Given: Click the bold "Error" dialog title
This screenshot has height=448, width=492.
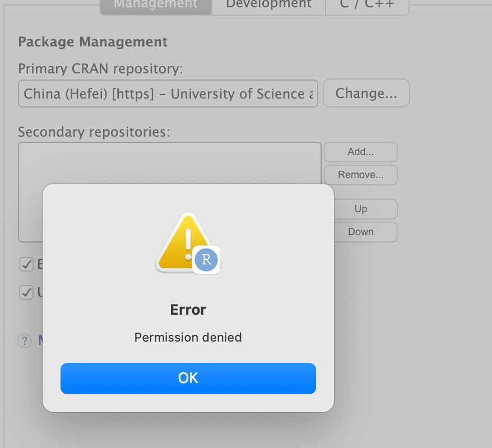Looking at the screenshot, I should point(188,310).
